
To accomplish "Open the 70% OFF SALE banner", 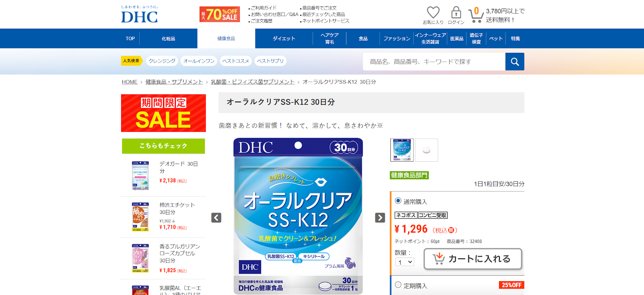I will [x=220, y=15].
